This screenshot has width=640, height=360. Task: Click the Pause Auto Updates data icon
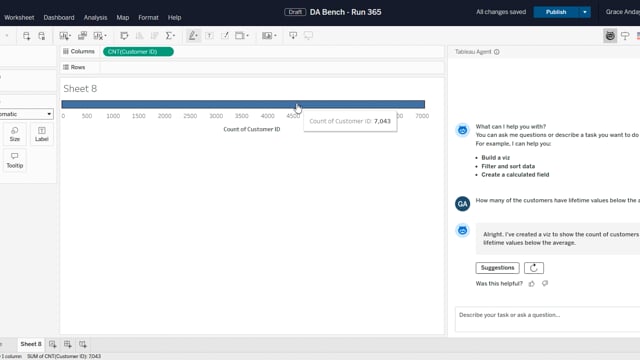42,36
